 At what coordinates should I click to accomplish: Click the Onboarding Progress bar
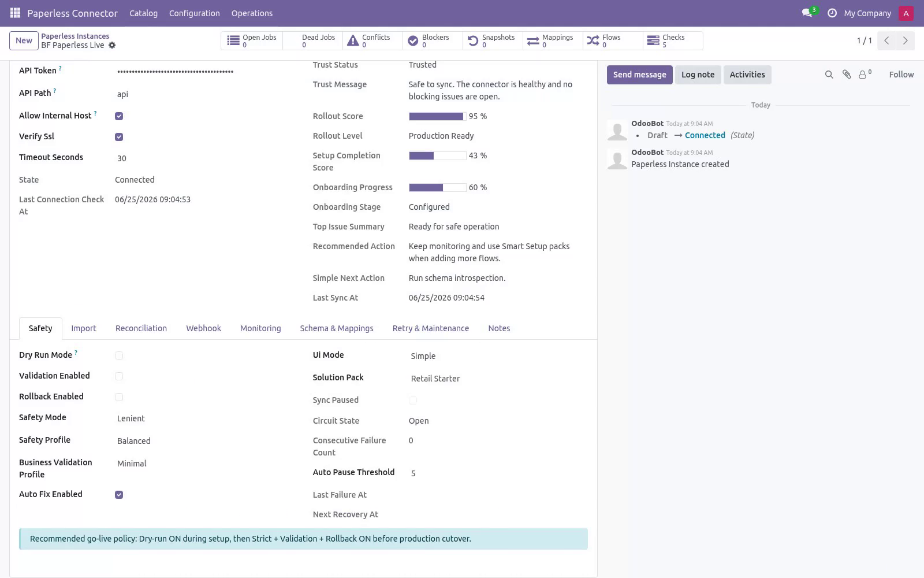[x=437, y=187]
